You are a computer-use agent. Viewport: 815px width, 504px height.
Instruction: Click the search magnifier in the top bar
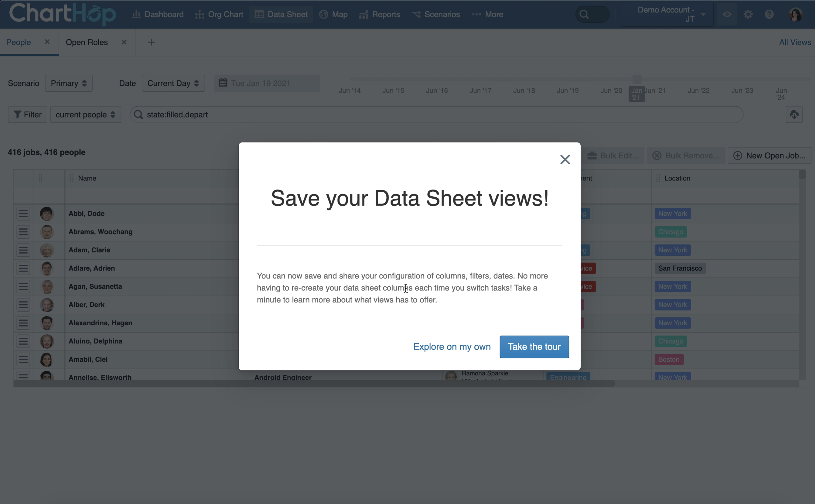[584, 14]
